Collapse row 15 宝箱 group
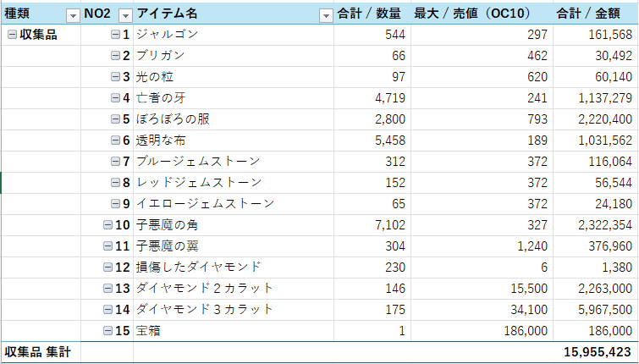The image size is (639, 364). (107, 331)
